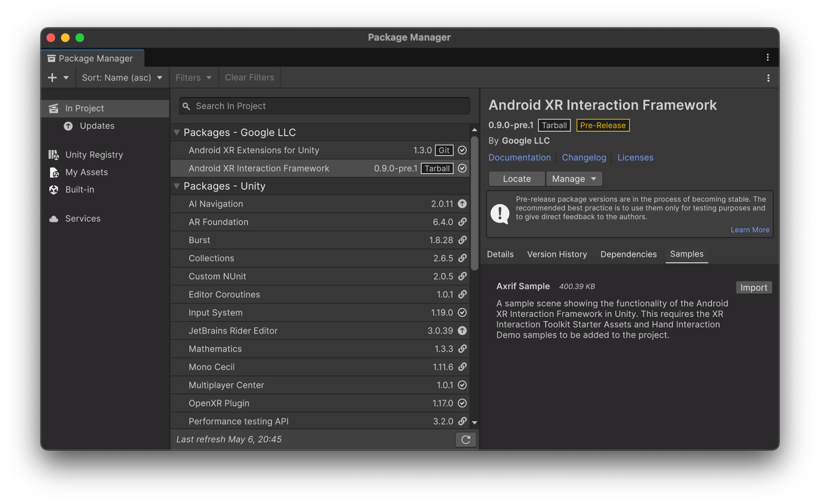Click dependency link icon for Custom NUnit
820x504 pixels.
pyautogui.click(x=462, y=276)
